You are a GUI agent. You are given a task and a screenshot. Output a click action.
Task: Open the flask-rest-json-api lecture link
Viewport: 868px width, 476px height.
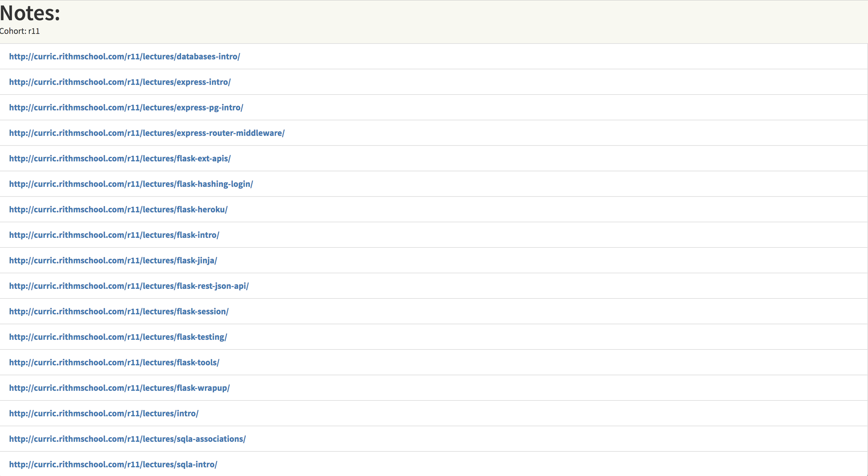click(129, 286)
